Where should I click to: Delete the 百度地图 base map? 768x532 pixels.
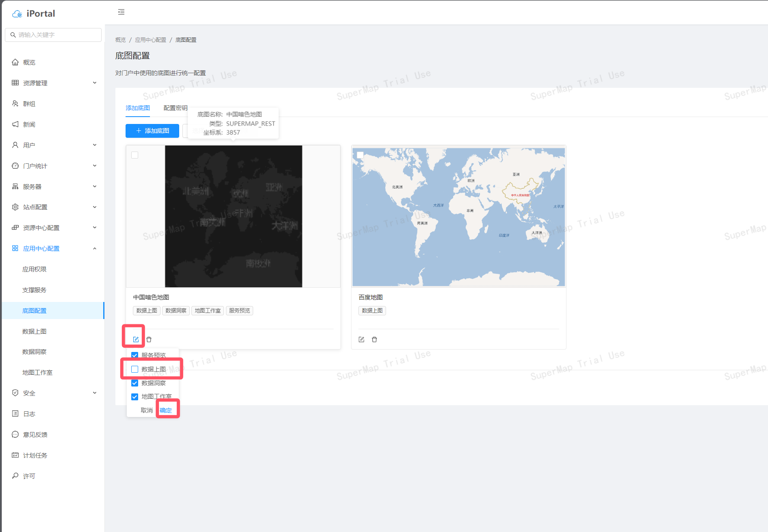(x=374, y=339)
